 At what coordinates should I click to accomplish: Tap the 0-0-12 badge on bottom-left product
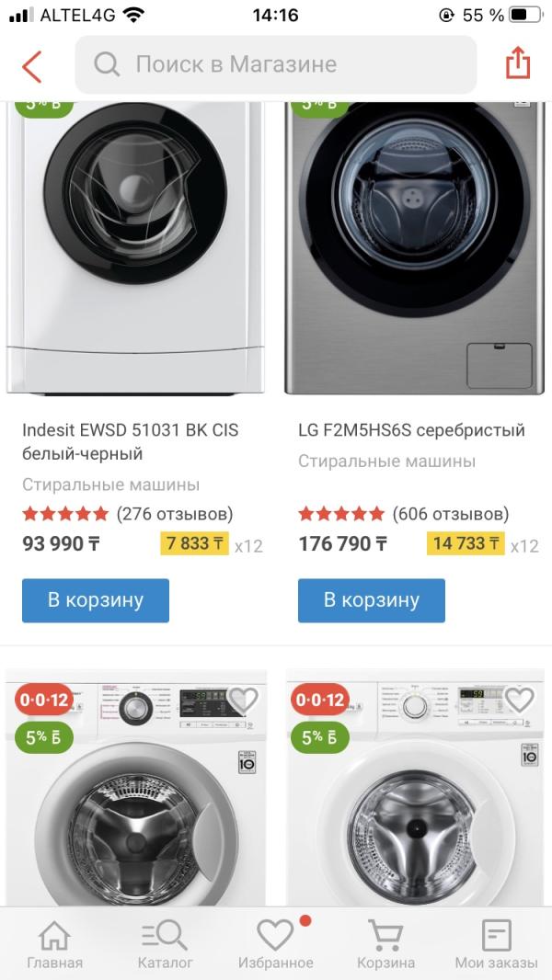[43, 701]
